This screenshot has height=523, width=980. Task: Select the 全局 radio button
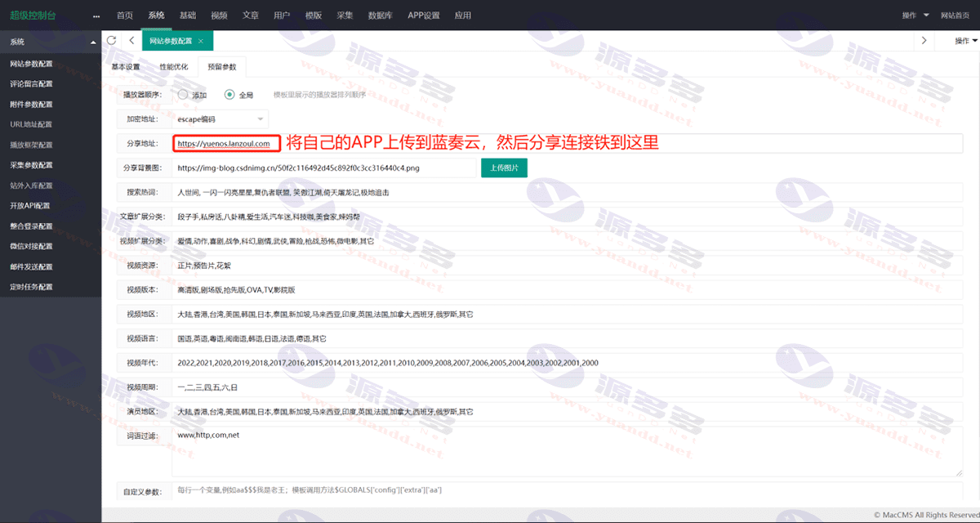[x=229, y=95]
